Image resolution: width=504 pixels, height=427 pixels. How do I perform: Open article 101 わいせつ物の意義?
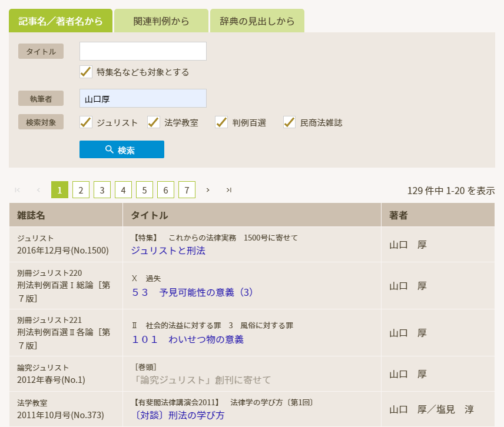[x=188, y=339]
